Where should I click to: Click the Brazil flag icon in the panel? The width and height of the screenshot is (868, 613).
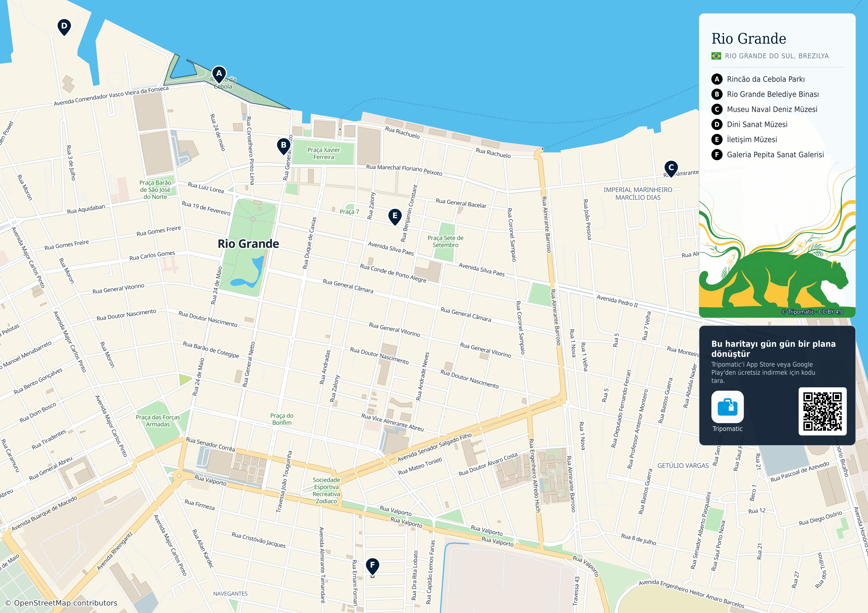(716, 56)
